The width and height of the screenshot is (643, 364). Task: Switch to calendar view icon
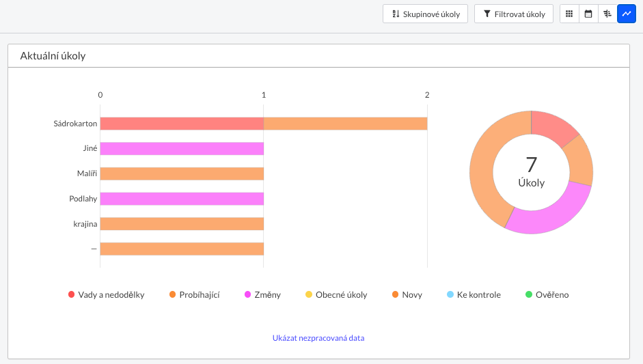tap(588, 14)
